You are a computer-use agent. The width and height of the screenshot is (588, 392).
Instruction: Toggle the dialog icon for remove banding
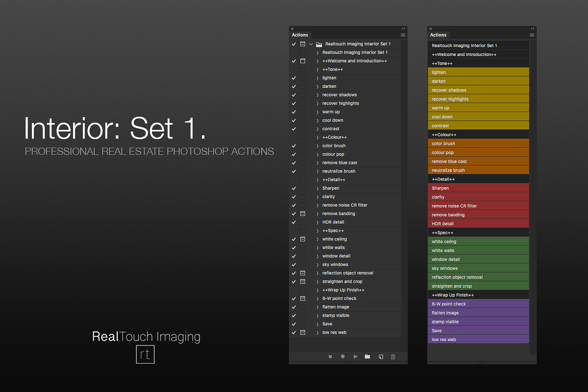(302, 214)
